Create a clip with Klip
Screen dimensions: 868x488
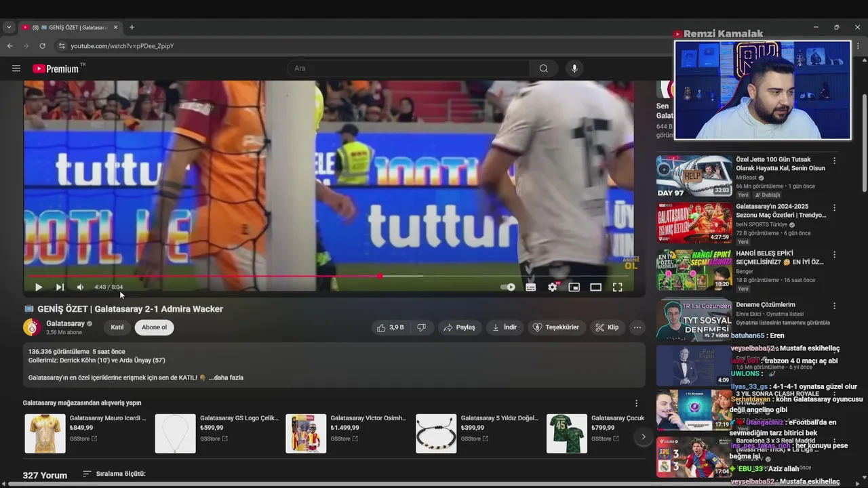pos(607,327)
